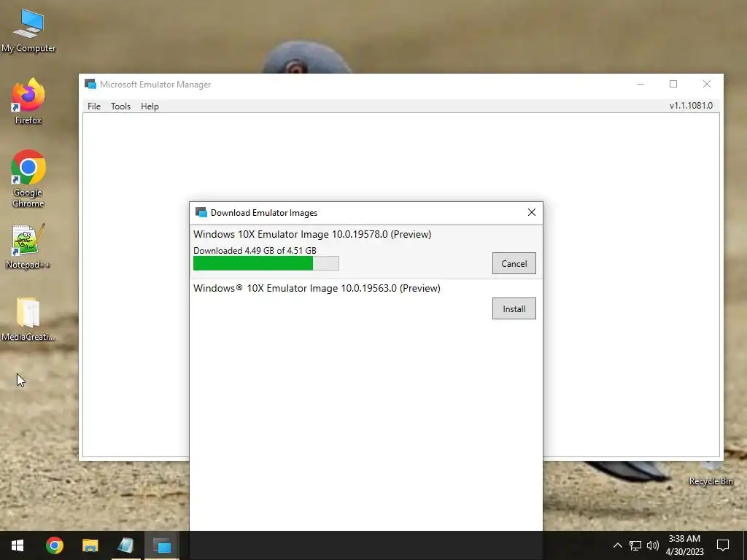
Task: Maximize the Microsoft Emulator Manager window
Action: pos(673,85)
